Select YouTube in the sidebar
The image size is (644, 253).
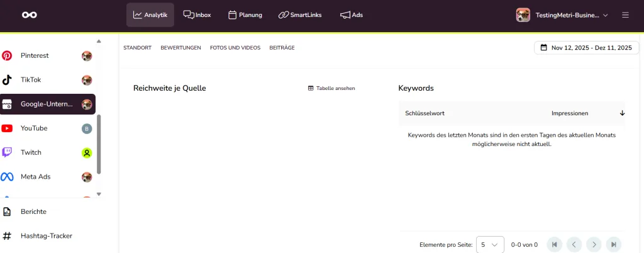pos(34,128)
